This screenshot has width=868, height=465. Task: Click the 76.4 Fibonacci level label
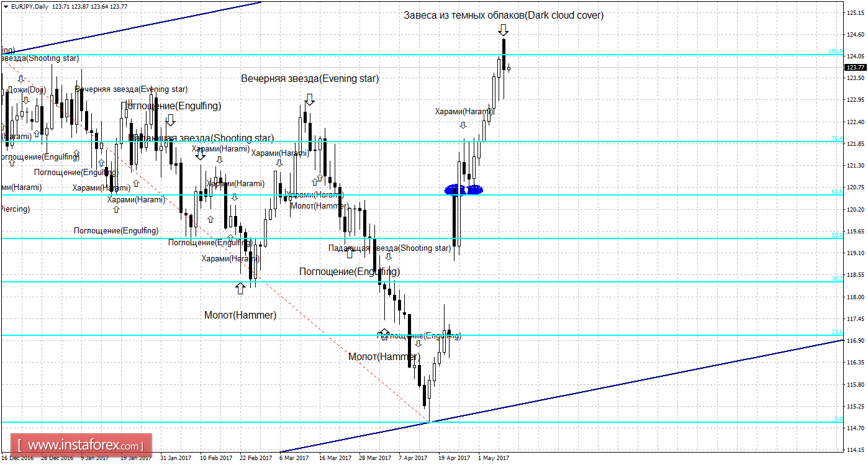pos(837,138)
